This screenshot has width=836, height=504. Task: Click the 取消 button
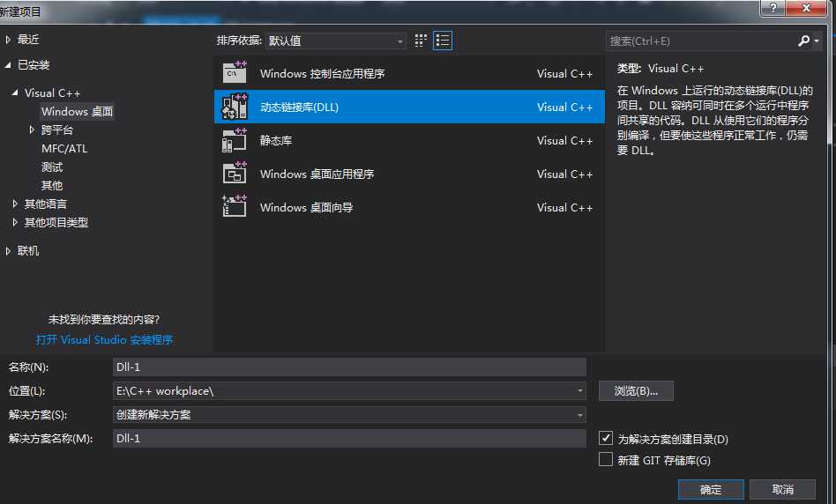(783, 489)
